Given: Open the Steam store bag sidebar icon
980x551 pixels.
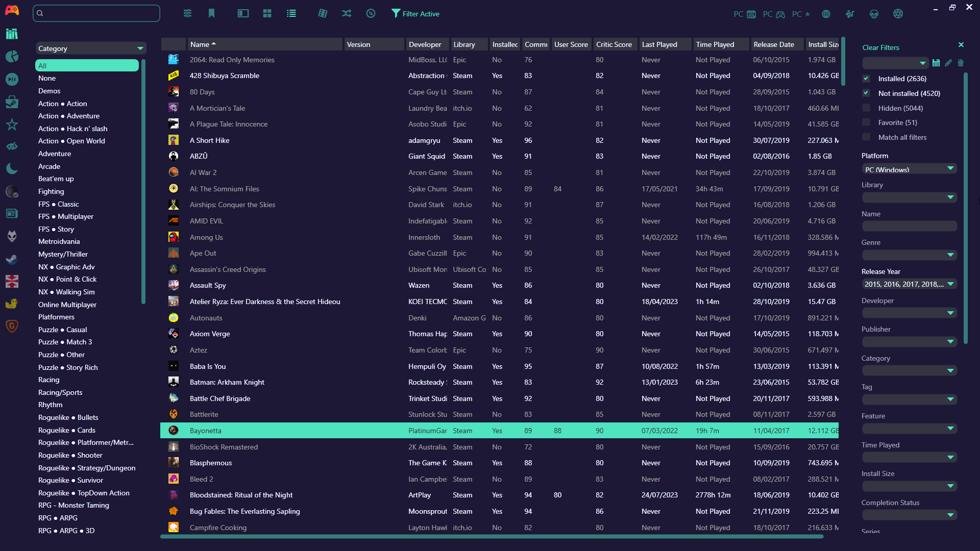Looking at the screenshot, I should tap(12, 102).
